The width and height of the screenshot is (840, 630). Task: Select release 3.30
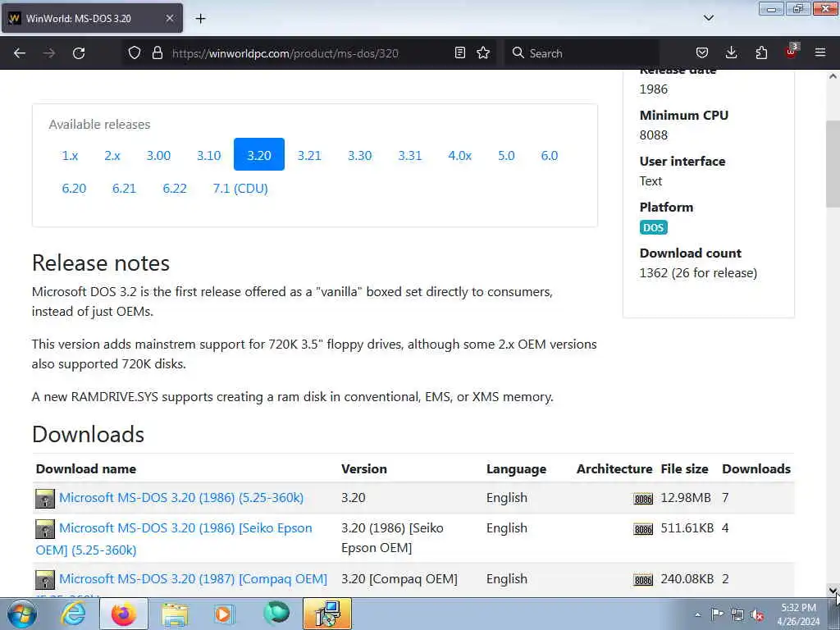359,155
